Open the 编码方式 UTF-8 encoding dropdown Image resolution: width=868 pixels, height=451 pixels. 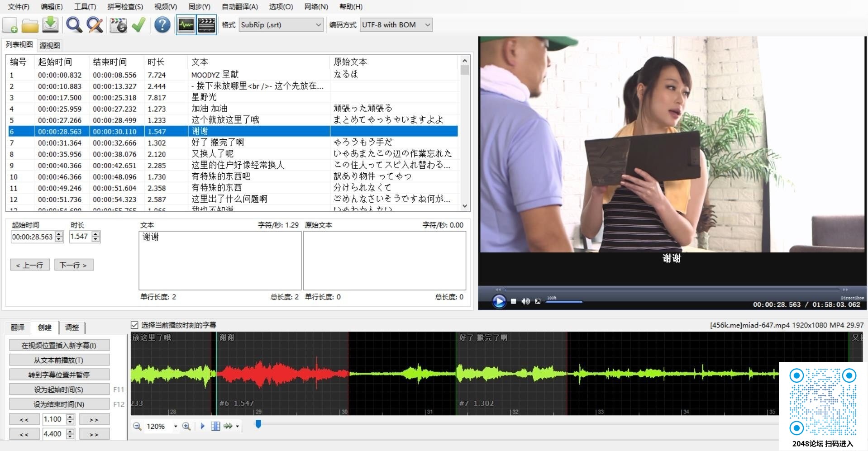point(396,25)
